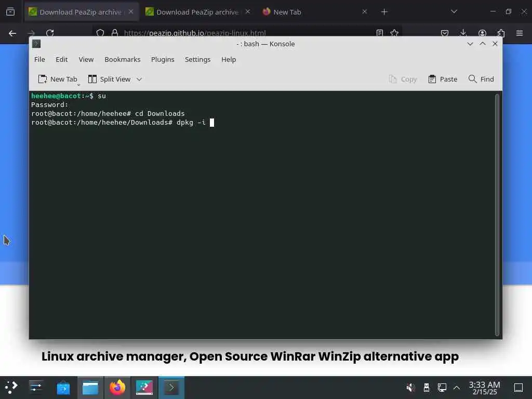Click the Copy toolbar button in Konsole
This screenshot has height=399, width=532.
403,79
